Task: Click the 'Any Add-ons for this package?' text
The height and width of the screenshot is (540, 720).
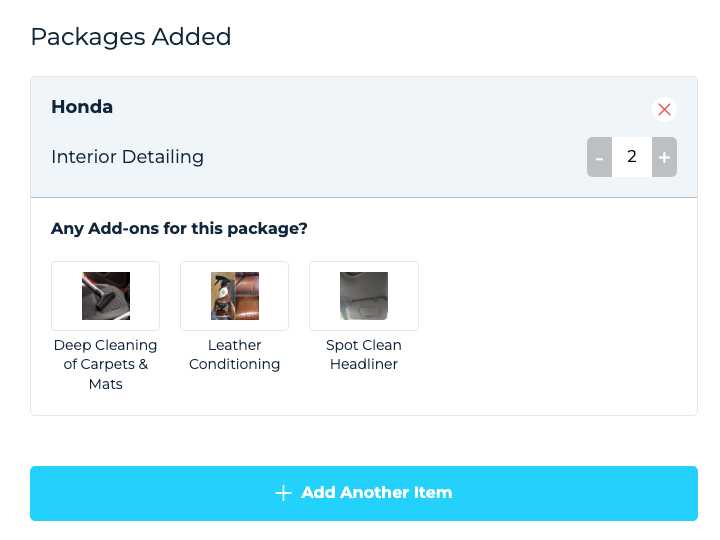Action: 179,229
